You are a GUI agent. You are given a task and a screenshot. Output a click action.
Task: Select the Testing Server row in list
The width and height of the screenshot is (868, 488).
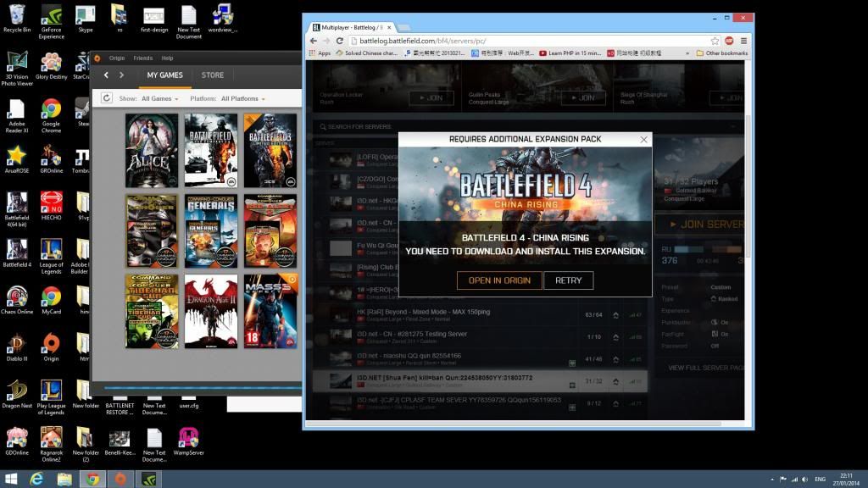click(x=480, y=337)
